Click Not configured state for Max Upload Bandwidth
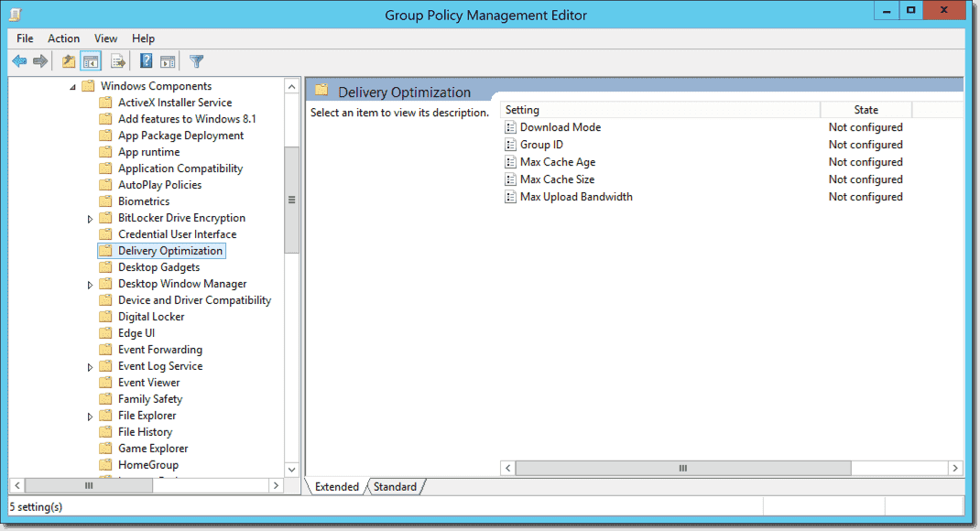This screenshot has width=980, height=531. pyautogui.click(x=866, y=197)
